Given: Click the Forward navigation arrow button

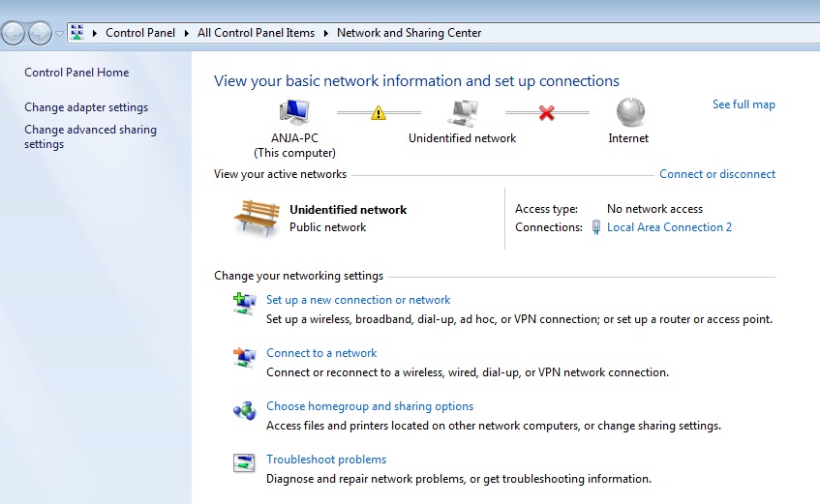Looking at the screenshot, I should click(40, 34).
